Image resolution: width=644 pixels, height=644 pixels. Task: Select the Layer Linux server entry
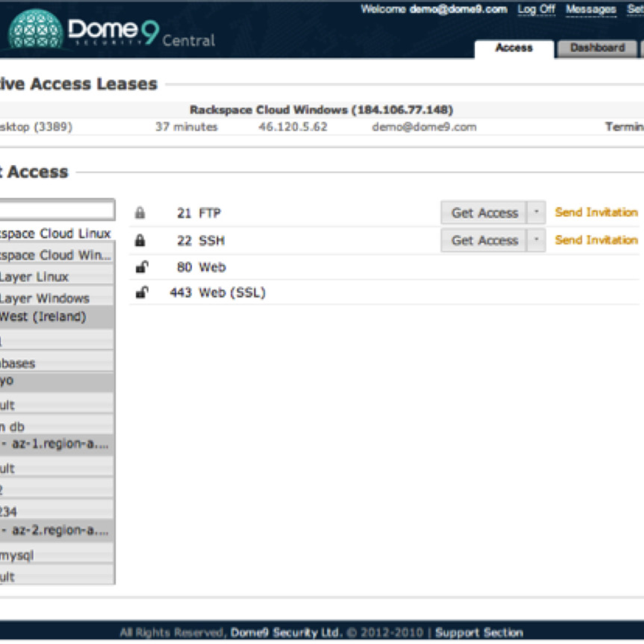pyautogui.click(x=56, y=277)
